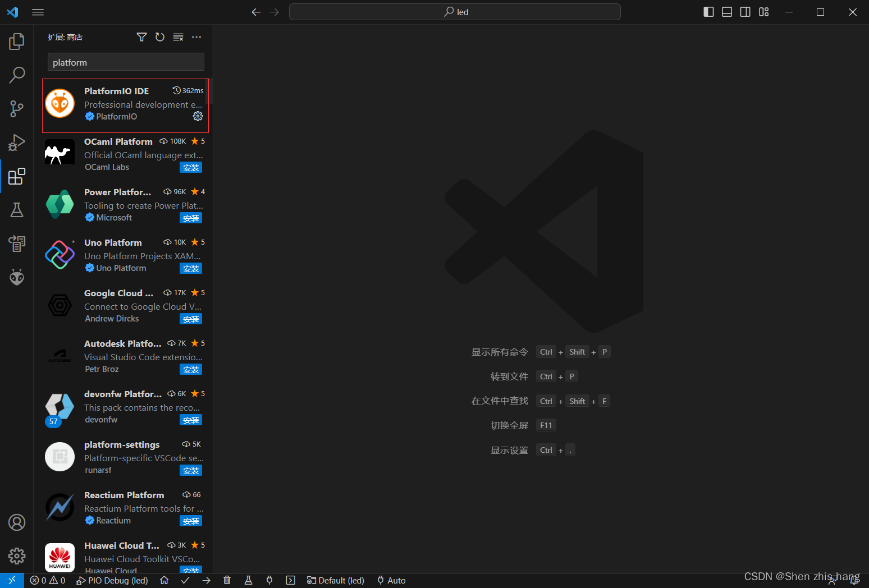Open Accounts menu in activity bar
The width and height of the screenshot is (869, 588).
17,522
